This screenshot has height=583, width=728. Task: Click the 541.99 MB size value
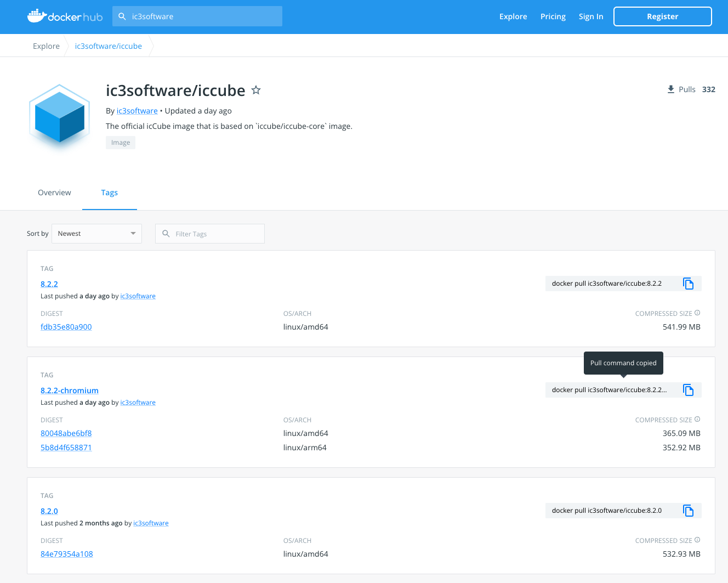[x=681, y=327]
